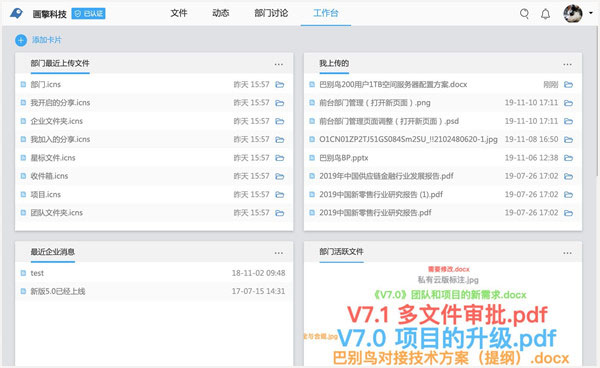Open folder icon for 巴别鸟BP.pptx row

tap(569, 158)
